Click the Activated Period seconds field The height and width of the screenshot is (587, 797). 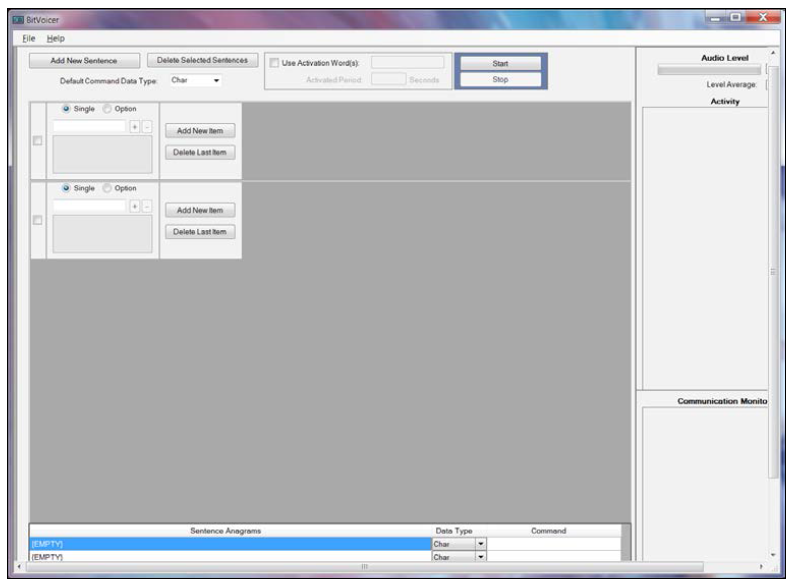pos(389,79)
